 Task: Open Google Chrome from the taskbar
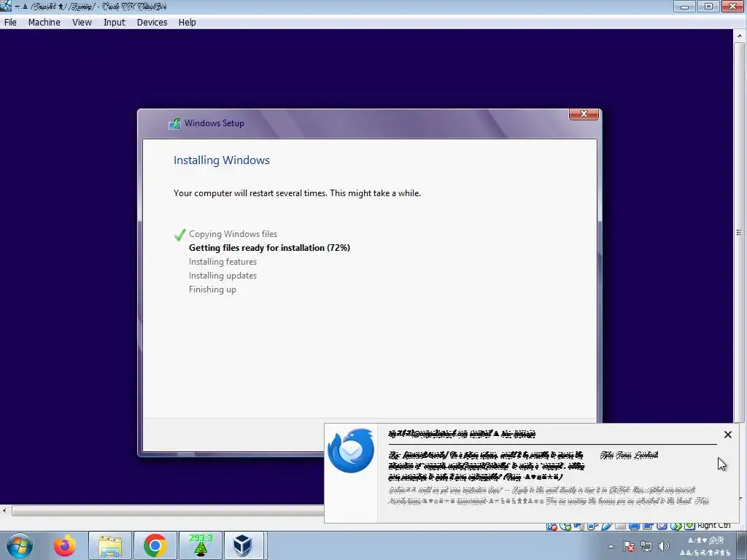pyautogui.click(x=155, y=545)
